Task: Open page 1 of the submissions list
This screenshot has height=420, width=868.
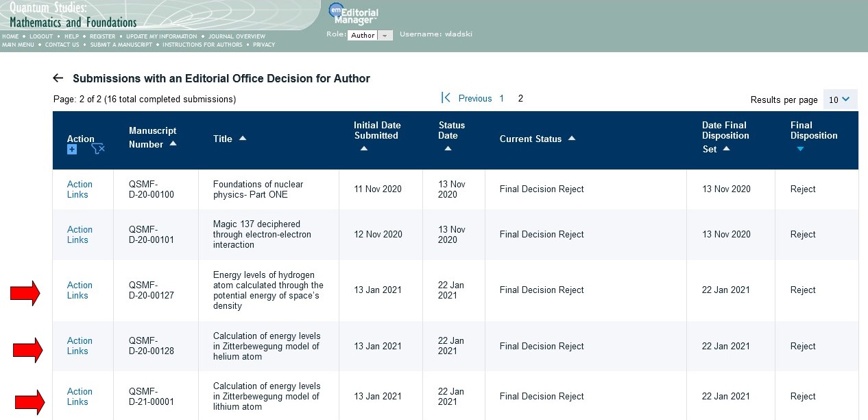Action: [x=501, y=99]
